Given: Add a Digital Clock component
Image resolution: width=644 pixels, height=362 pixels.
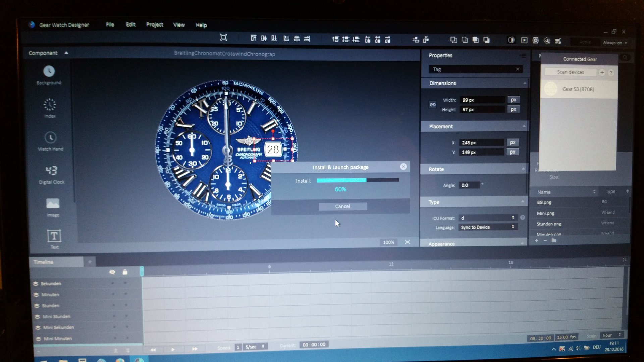Looking at the screenshot, I should (52, 174).
